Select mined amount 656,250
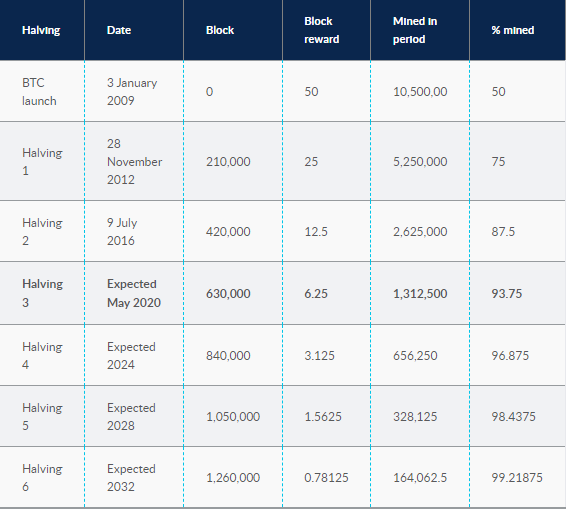The width and height of the screenshot is (569, 512). tap(415, 356)
